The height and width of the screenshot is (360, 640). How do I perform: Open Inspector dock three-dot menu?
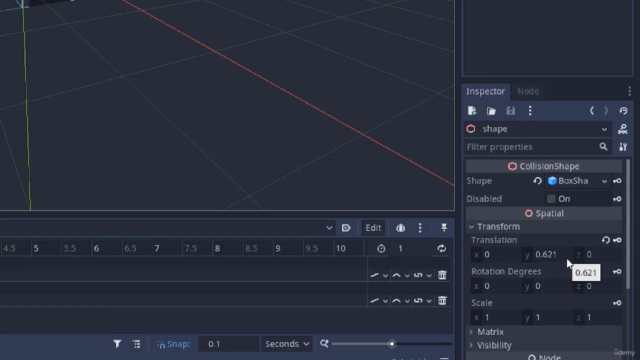pyautogui.click(x=629, y=91)
